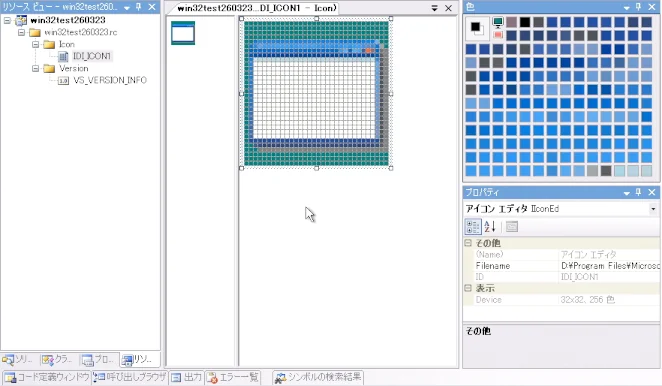The width and height of the screenshot is (662, 386).
Task: Toggle auto-hide pin on the Color panel
Action: pyautogui.click(x=638, y=7)
